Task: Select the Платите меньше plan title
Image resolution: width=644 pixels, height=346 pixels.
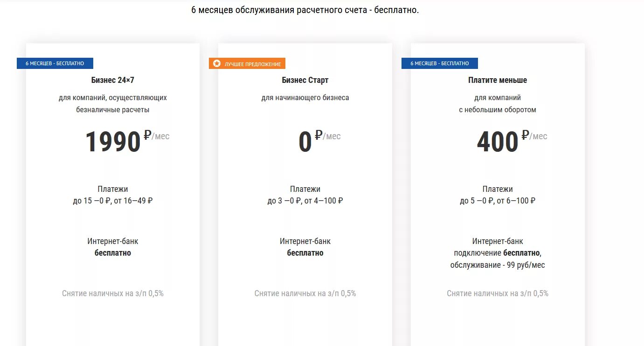Action: point(498,80)
